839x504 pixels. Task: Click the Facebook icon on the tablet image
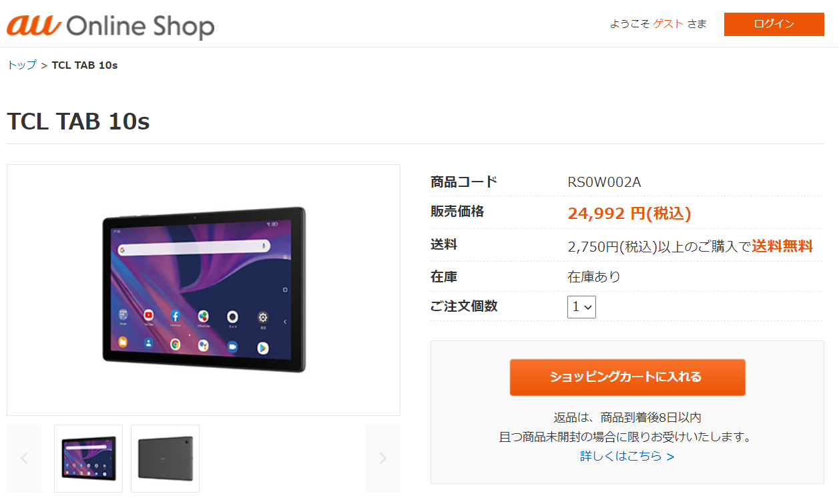176,315
